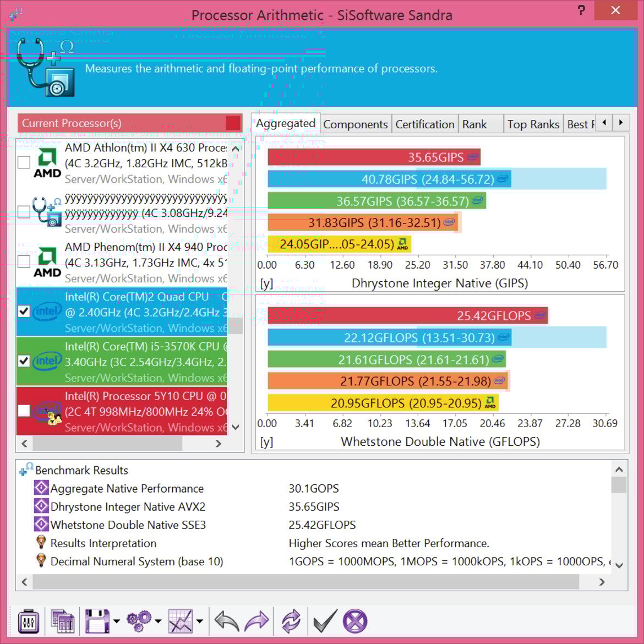Click the Intel logo on i5-3570K row
Image resolution: width=644 pixels, height=644 pixels.
tap(47, 361)
